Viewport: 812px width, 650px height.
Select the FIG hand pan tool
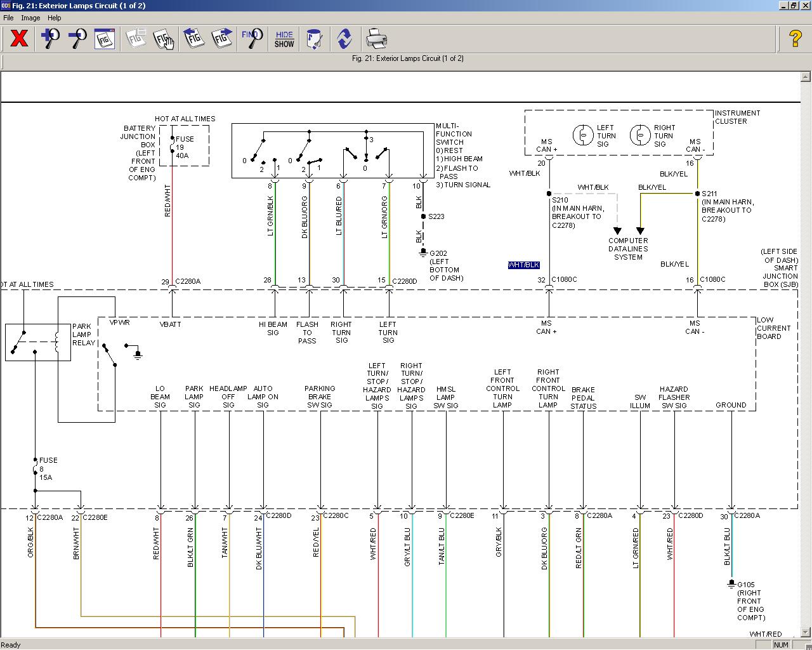coord(164,39)
